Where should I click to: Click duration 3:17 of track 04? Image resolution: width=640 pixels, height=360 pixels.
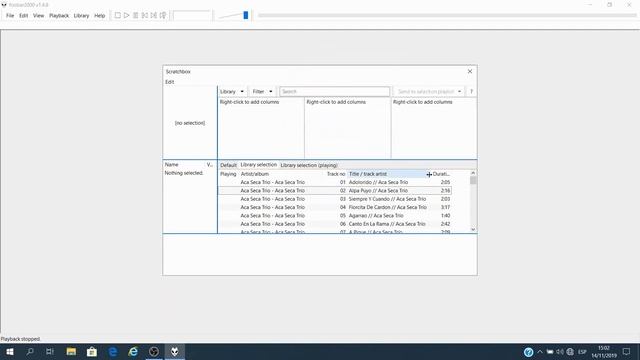(x=445, y=207)
